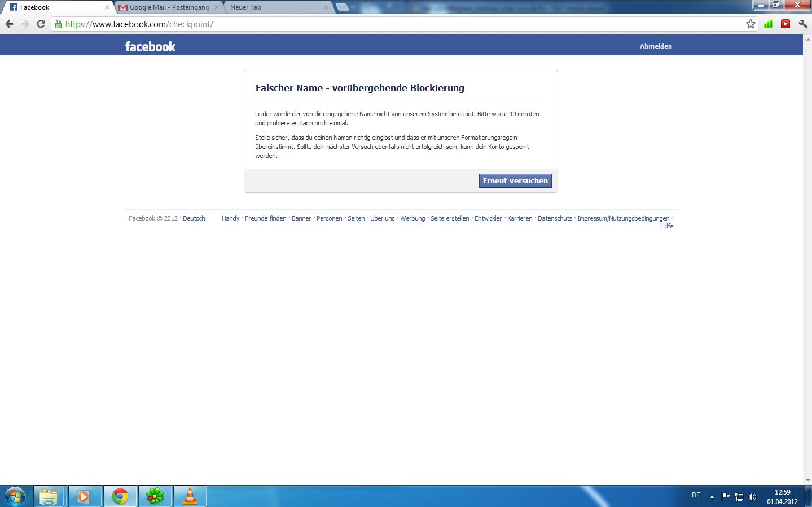Click the green SSL padlock icon
This screenshot has width=812, height=507.
point(58,24)
